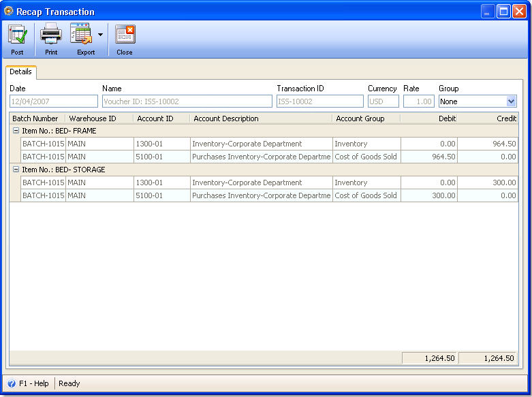Click Ready status text in status bar
Viewport: 532px width, 397px height.
point(69,383)
